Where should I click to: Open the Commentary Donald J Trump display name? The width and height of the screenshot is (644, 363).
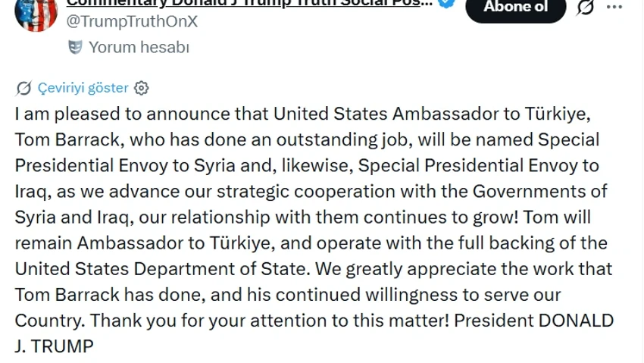pyautogui.click(x=249, y=3)
